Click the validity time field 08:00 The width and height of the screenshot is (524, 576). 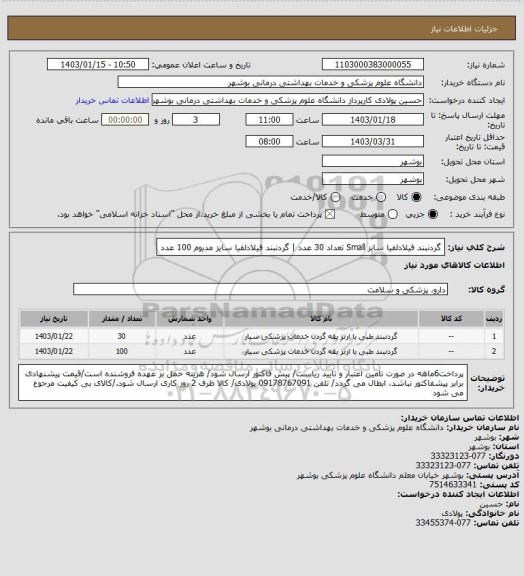[x=269, y=141]
